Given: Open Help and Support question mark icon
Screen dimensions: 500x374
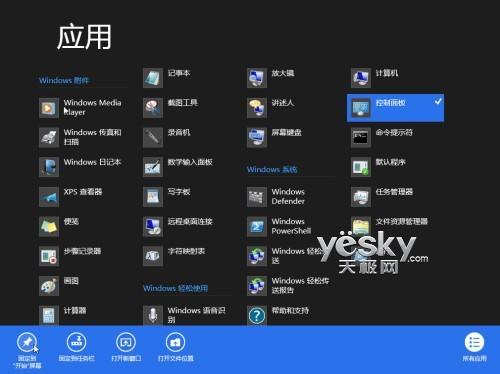Looking at the screenshot, I should (257, 315).
